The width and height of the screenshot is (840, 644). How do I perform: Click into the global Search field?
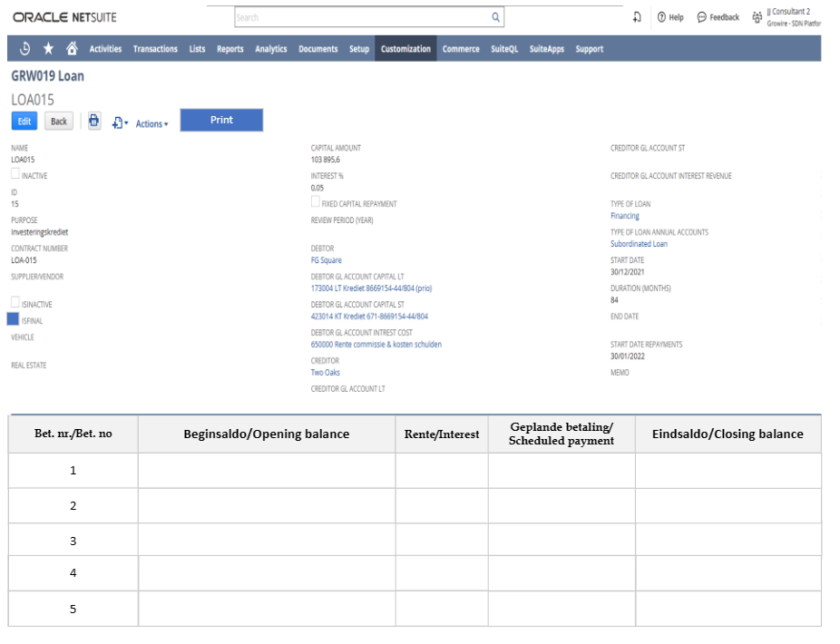pos(363,17)
